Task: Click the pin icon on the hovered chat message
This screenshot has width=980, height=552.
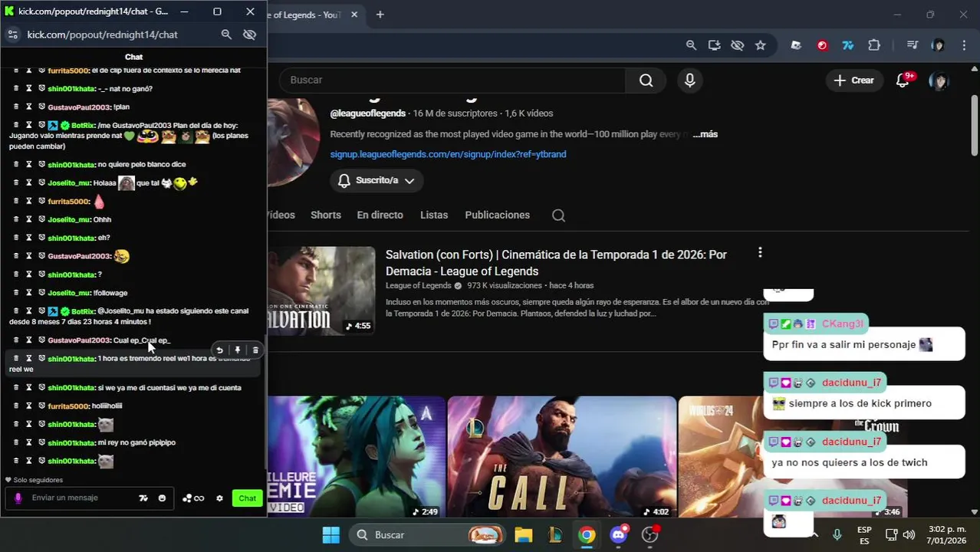Action: coord(238,350)
